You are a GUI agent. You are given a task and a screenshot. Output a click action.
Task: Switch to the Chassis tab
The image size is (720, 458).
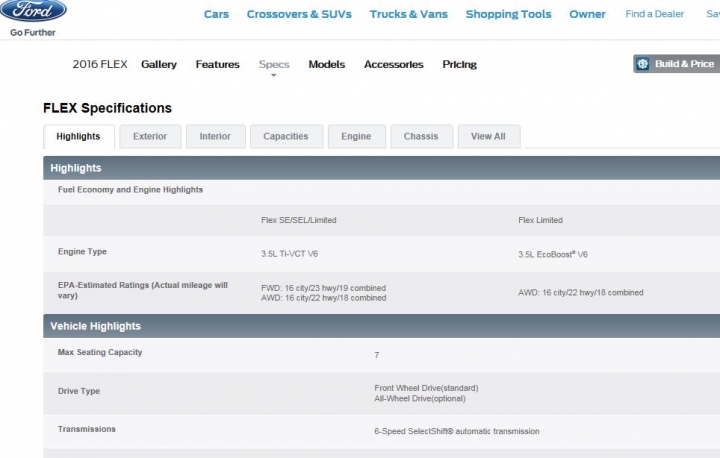pyautogui.click(x=421, y=136)
